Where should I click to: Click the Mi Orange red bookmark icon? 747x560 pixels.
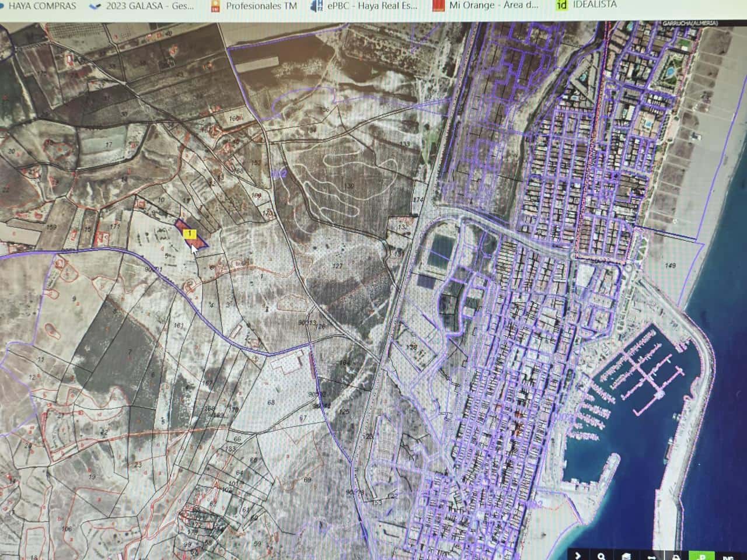click(x=437, y=6)
